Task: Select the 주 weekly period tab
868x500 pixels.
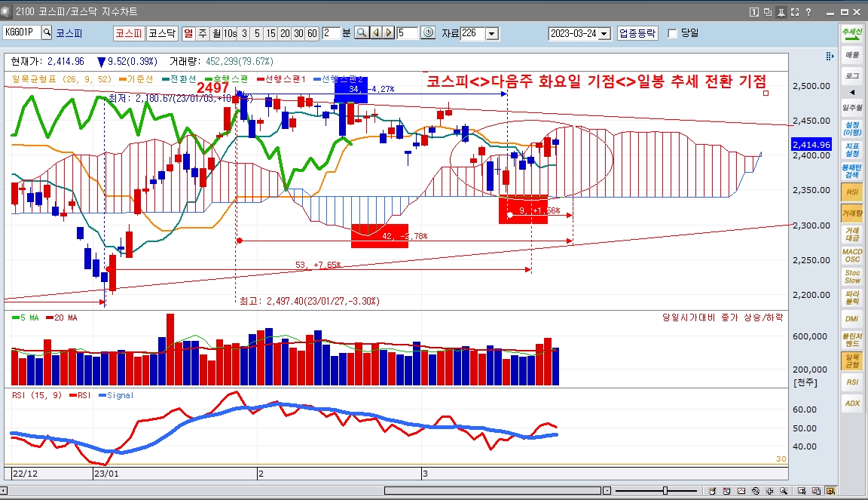Action: tap(203, 33)
